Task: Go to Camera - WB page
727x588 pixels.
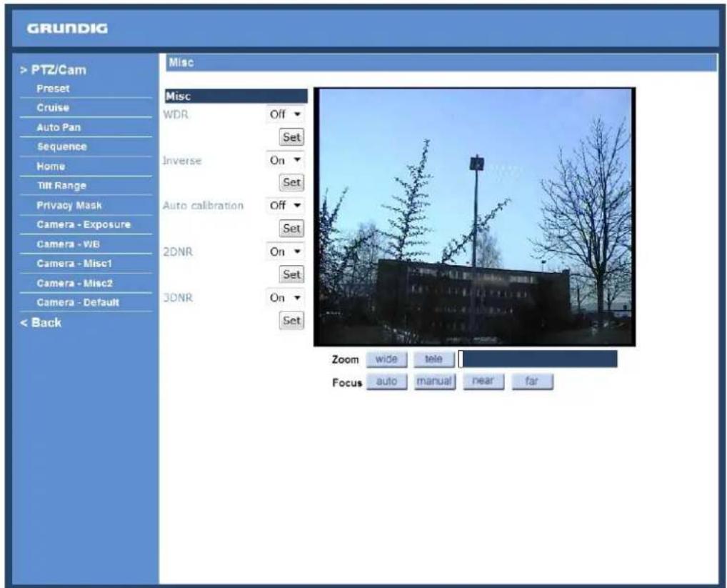Action: 68,244
